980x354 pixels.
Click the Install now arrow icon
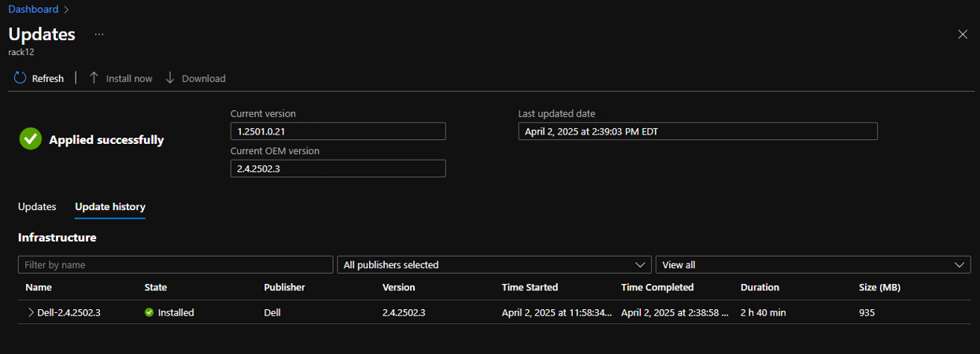tap(94, 78)
